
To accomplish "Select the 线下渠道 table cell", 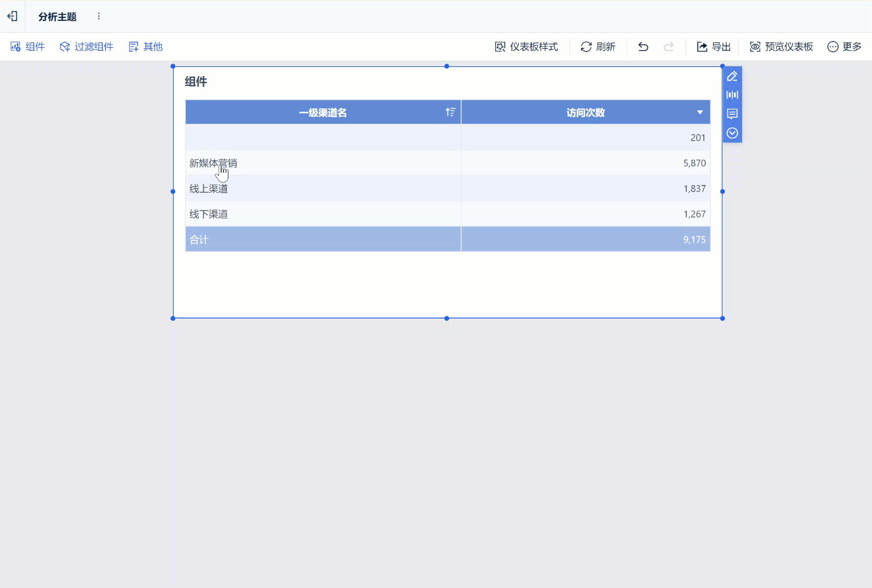I will click(323, 214).
